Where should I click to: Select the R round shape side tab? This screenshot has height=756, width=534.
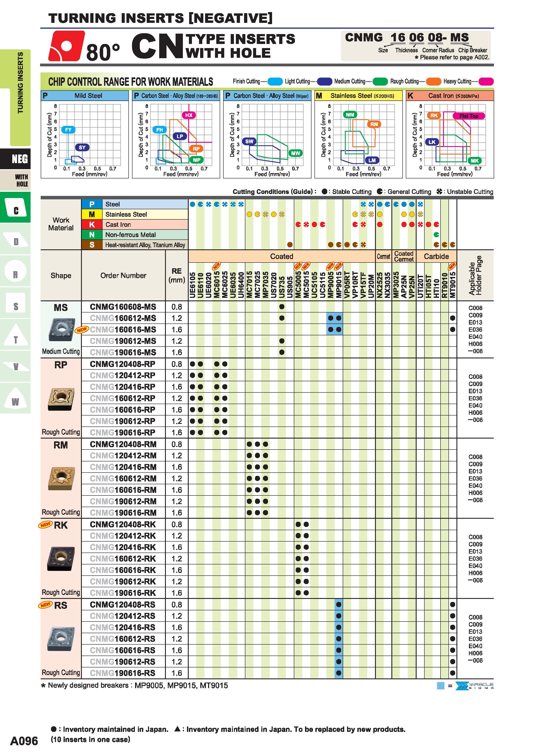15,271
